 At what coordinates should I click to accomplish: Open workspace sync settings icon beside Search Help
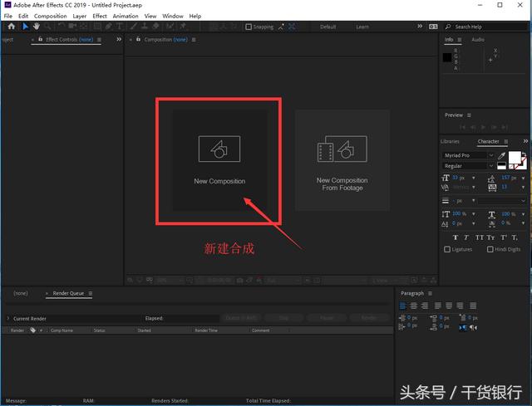(x=433, y=27)
